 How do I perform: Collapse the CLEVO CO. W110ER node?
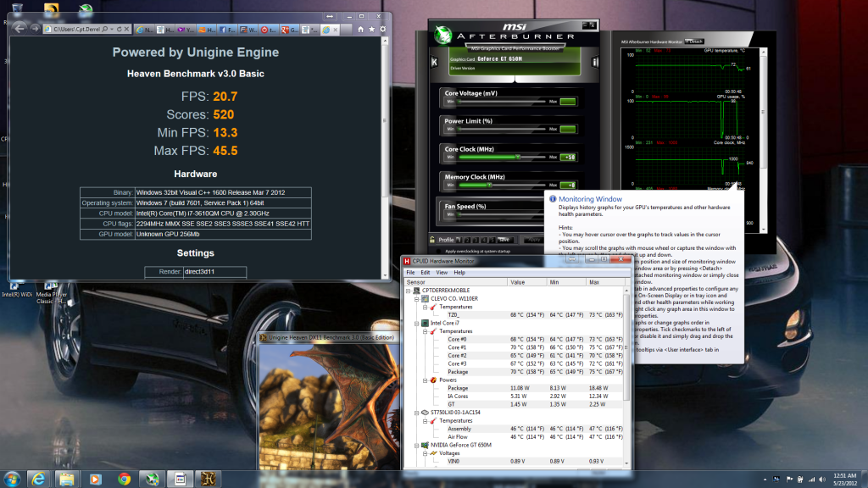point(417,299)
